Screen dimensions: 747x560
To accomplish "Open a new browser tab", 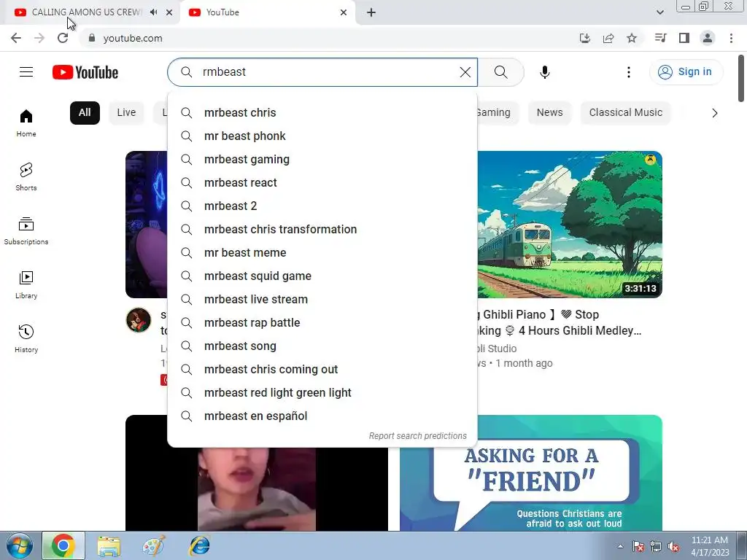I will click(371, 12).
